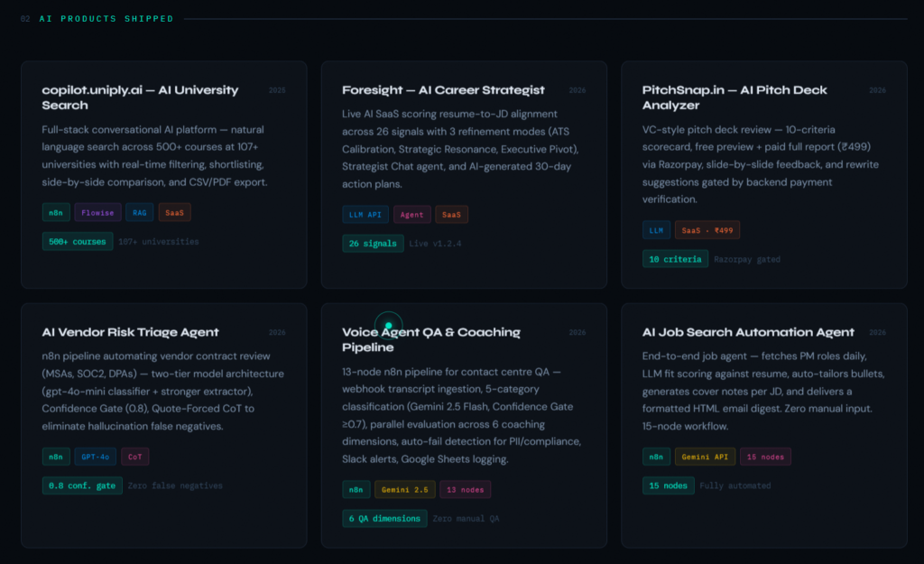Click the Razorpay gated label

click(x=746, y=259)
